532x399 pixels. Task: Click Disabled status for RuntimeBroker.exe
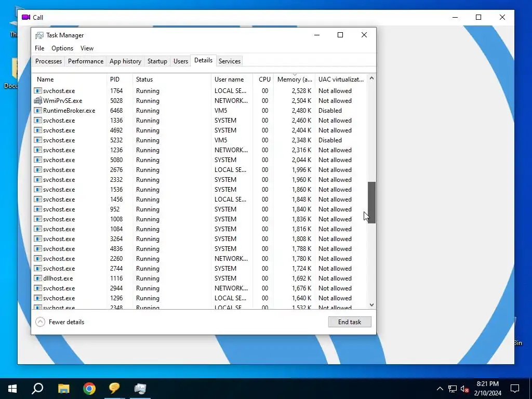[330, 111]
